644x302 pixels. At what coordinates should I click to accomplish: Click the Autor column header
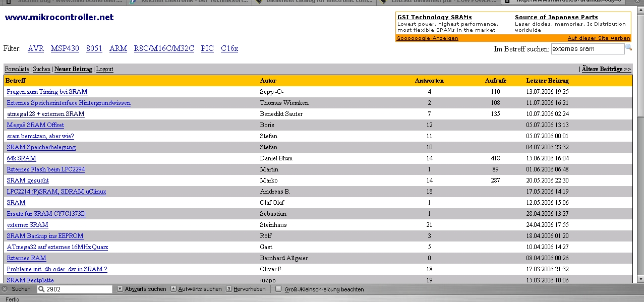[268, 81]
